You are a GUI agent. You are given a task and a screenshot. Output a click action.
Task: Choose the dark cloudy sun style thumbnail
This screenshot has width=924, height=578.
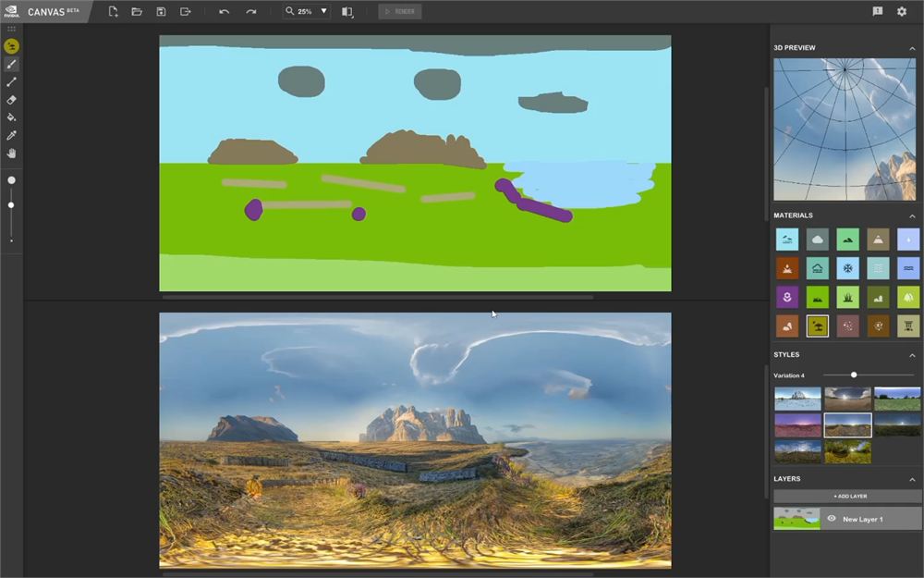[x=847, y=399]
